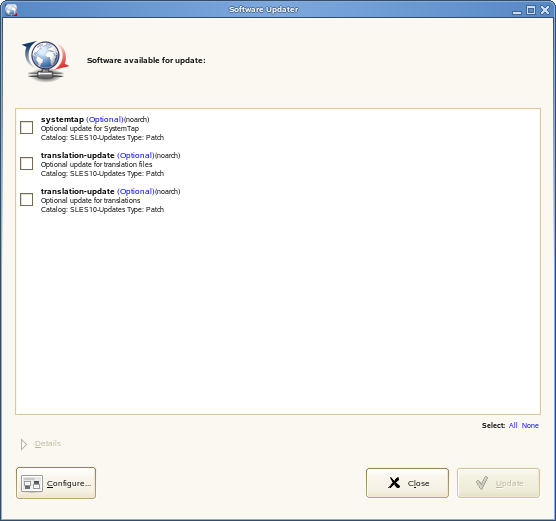Check the 'translation files' translation-update checkbox
The height and width of the screenshot is (521, 556).
click(27, 164)
